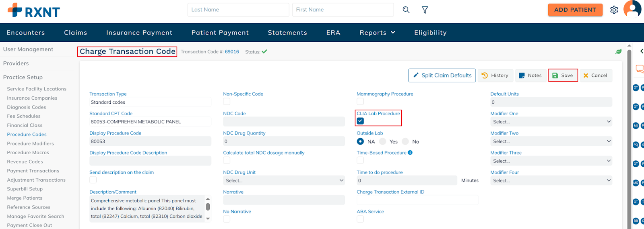Expand the Reports menu
This screenshot has width=644, height=229.
(377, 33)
